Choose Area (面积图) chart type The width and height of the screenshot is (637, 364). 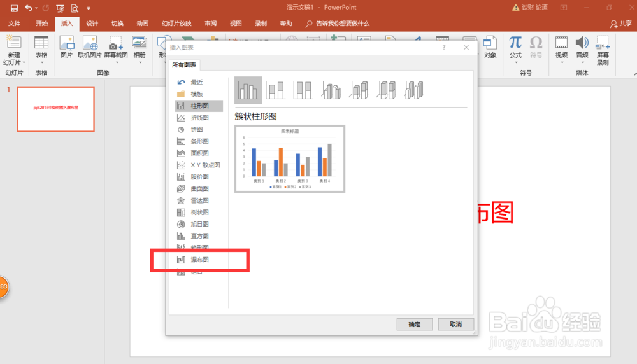[x=199, y=153]
